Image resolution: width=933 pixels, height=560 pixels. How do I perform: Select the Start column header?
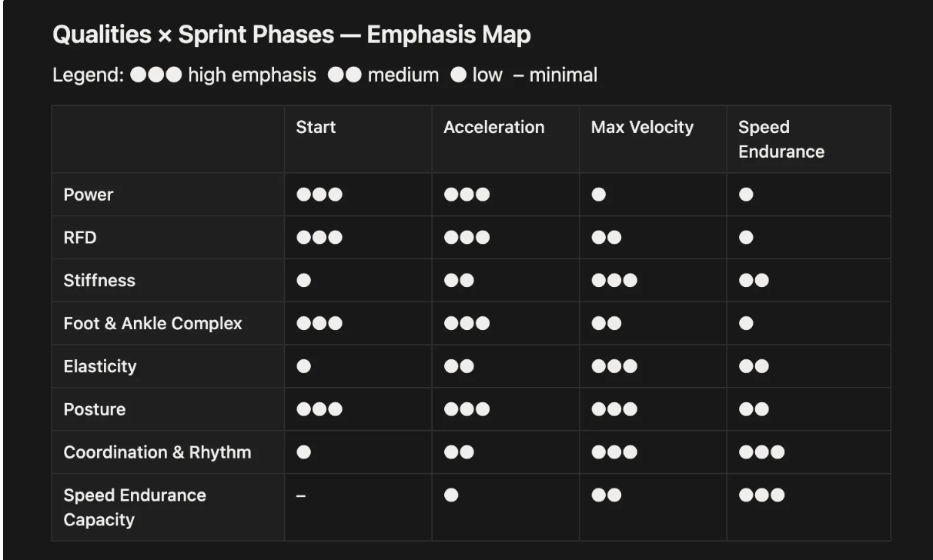316,128
